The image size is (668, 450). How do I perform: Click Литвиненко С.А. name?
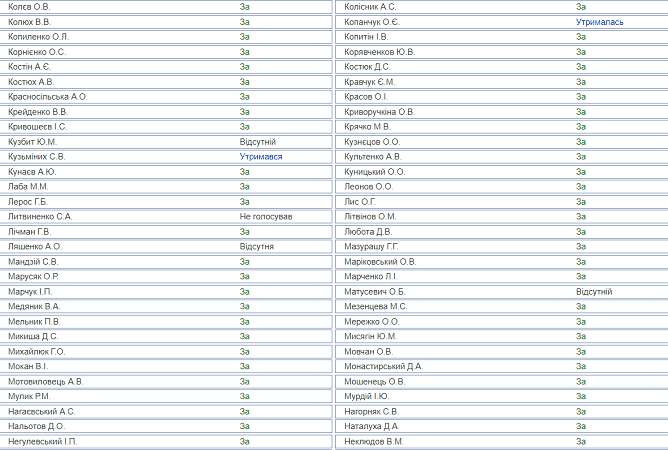point(40,217)
